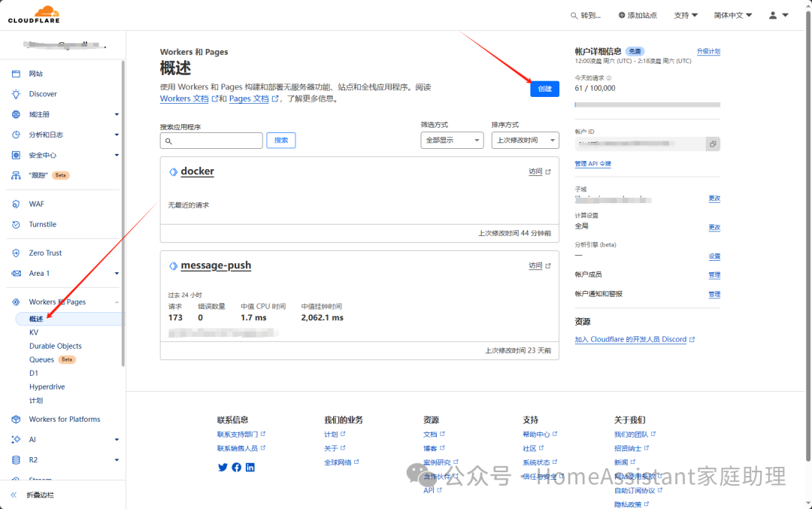Click the 分析和日志 chart icon
812x509 pixels.
click(x=16, y=135)
